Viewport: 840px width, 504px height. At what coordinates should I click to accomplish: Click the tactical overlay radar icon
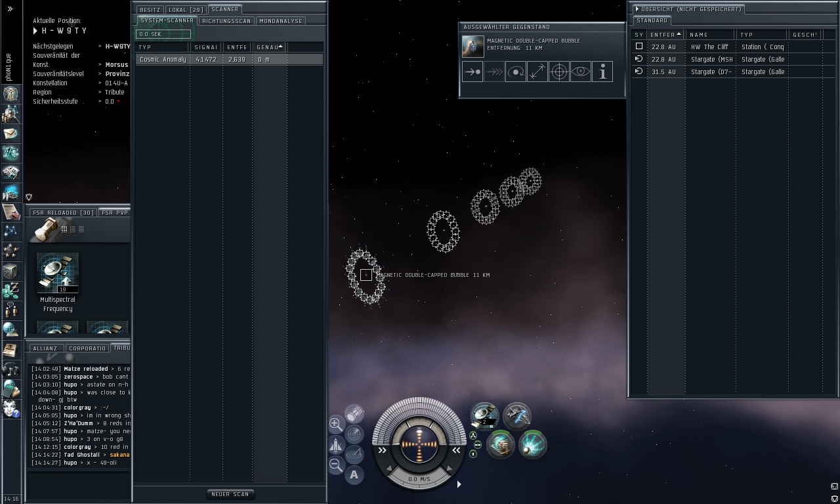354,434
